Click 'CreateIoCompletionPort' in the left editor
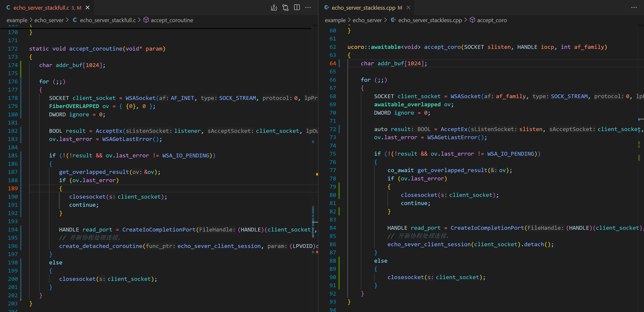 pos(159,230)
